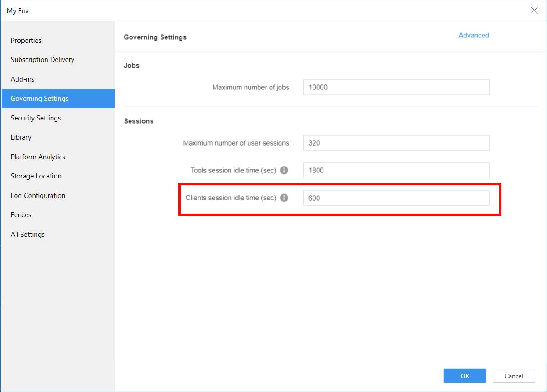The height and width of the screenshot is (392, 547).
Task: Open Log Configuration section
Action: pyautogui.click(x=38, y=196)
